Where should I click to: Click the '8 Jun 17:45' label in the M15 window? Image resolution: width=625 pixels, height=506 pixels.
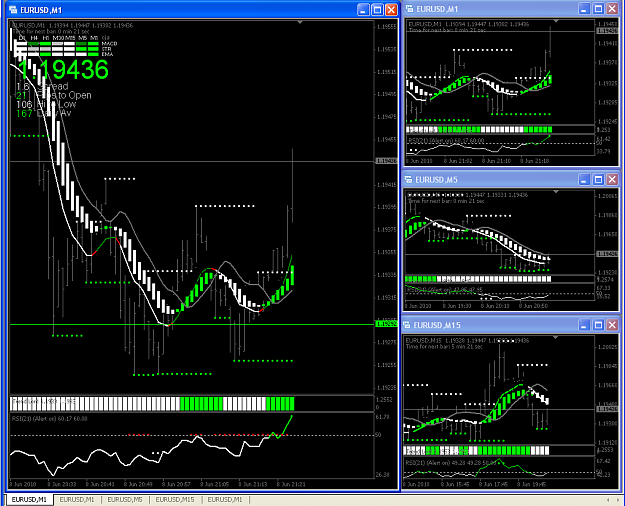coord(494,484)
